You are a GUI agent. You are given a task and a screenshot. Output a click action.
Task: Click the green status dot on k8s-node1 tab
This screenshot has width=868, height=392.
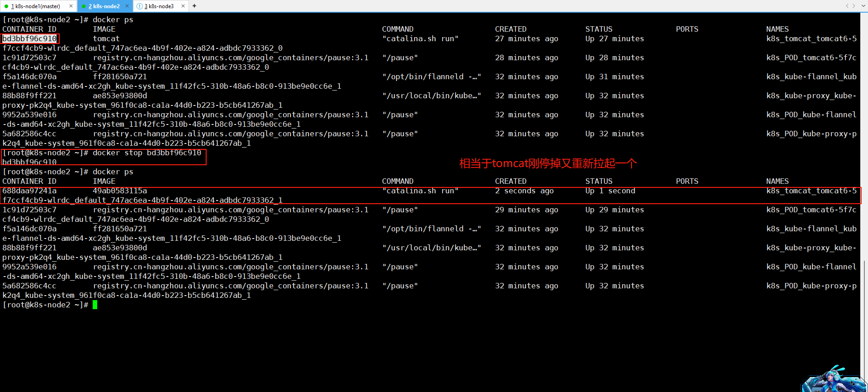pyautogui.click(x=6, y=6)
